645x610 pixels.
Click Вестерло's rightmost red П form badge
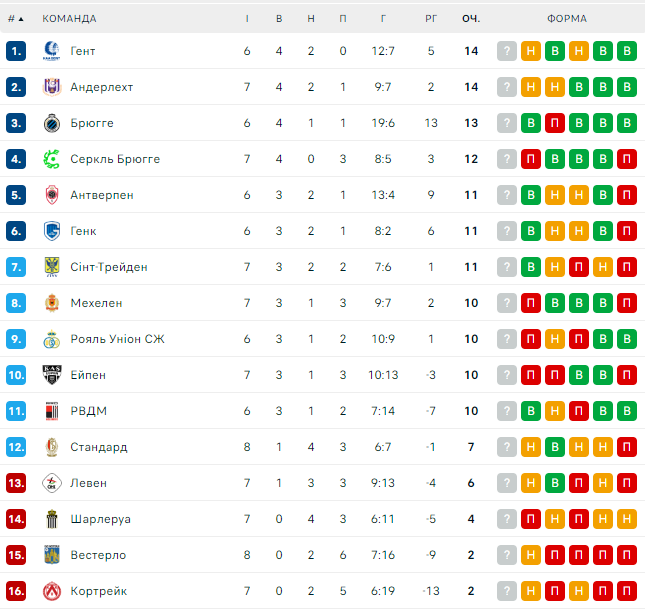pos(627,555)
